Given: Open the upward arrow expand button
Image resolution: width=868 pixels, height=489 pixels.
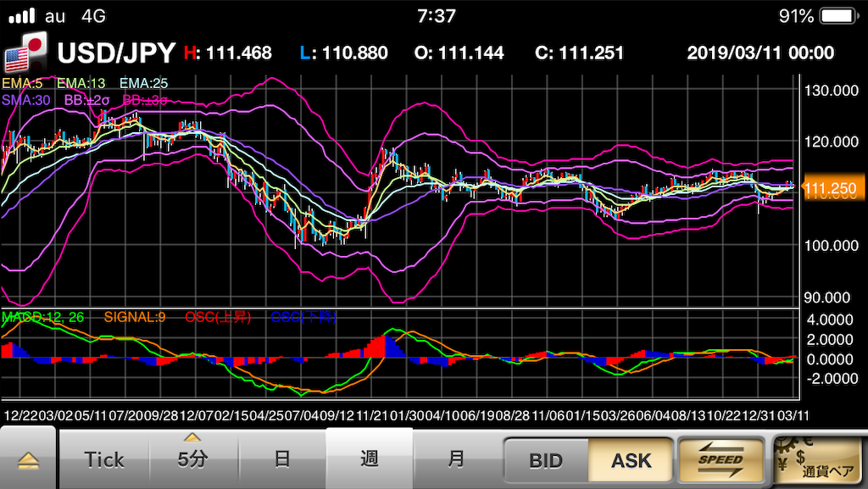Looking at the screenshot, I should [28, 459].
